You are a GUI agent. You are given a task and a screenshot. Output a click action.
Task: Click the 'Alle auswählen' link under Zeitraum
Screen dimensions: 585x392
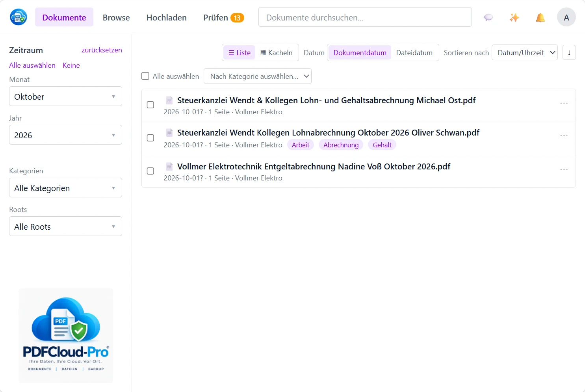pos(32,65)
